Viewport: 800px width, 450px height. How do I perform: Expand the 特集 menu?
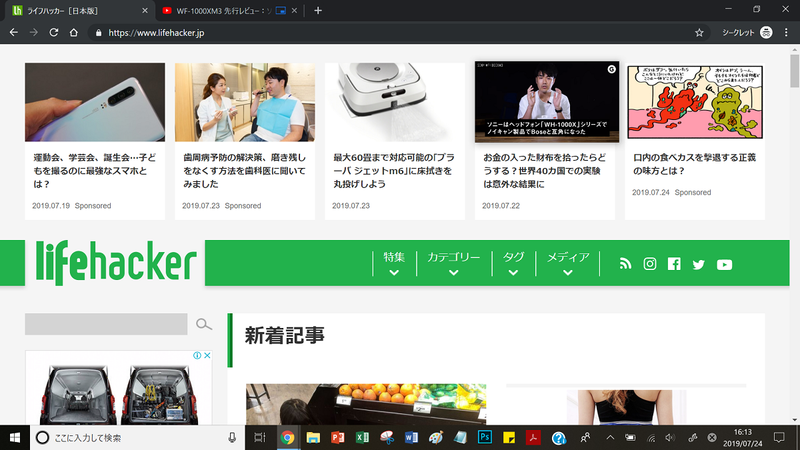(x=394, y=263)
